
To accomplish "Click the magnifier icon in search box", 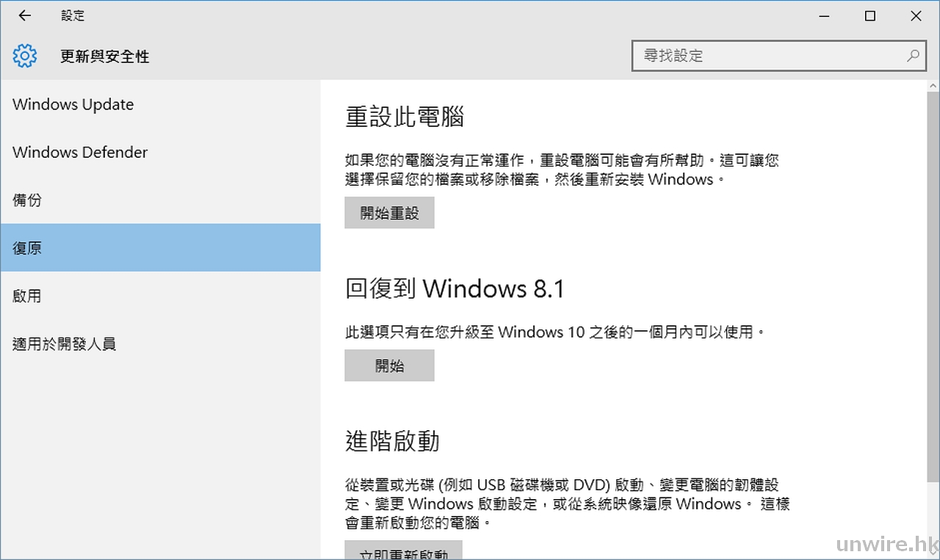I will 913,56.
